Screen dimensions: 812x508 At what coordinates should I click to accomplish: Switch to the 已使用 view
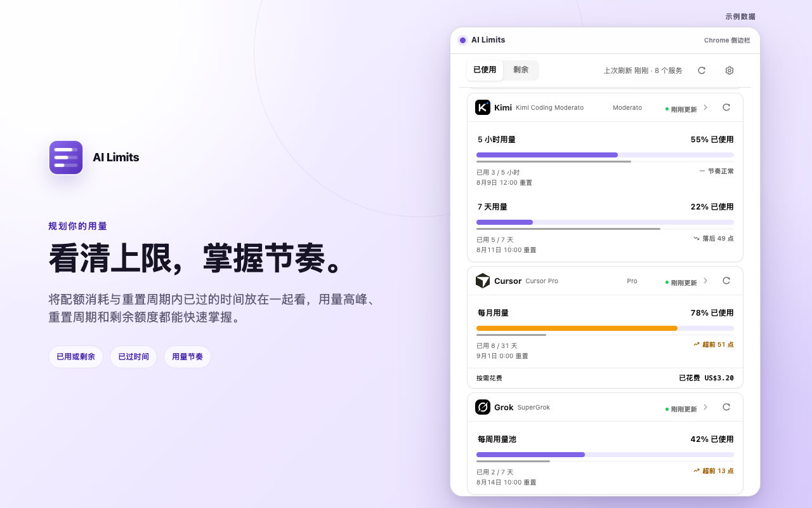click(x=485, y=70)
